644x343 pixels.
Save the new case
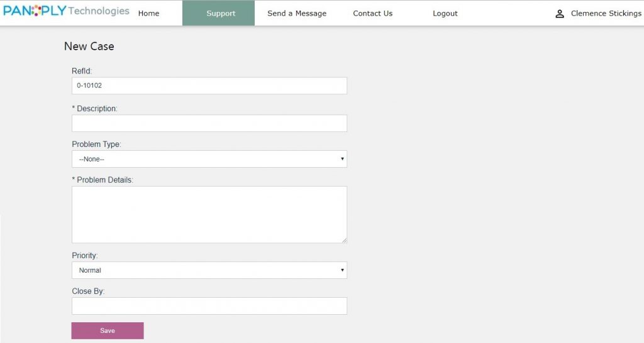pyautogui.click(x=108, y=330)
